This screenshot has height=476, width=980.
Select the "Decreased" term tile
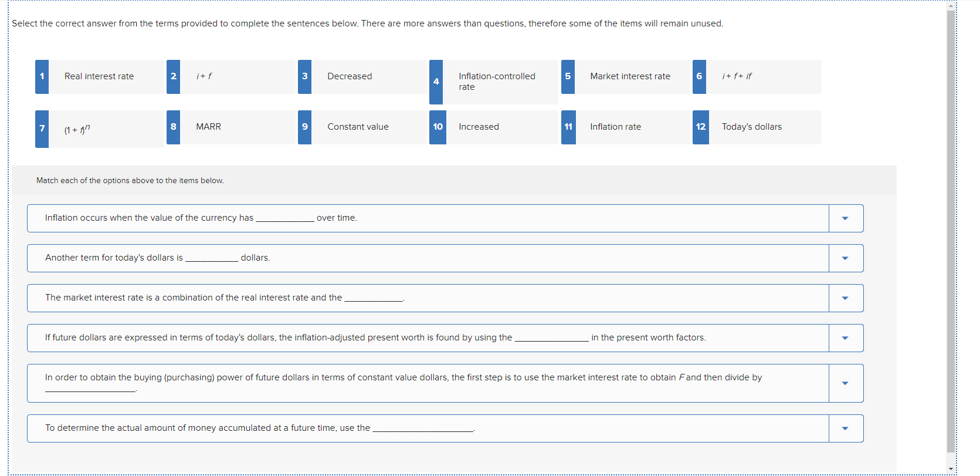point(350,76)
